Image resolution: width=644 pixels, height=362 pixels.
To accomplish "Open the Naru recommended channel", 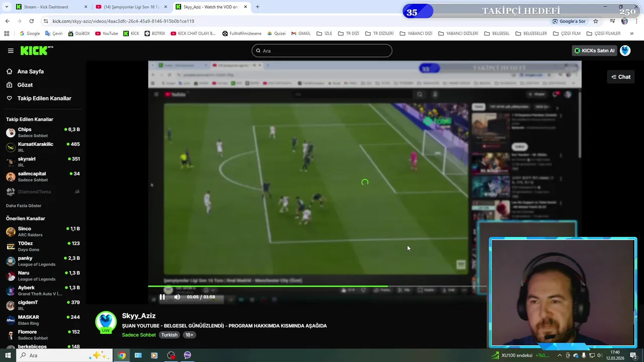I will pyautogui.click(x=43, y=276).
